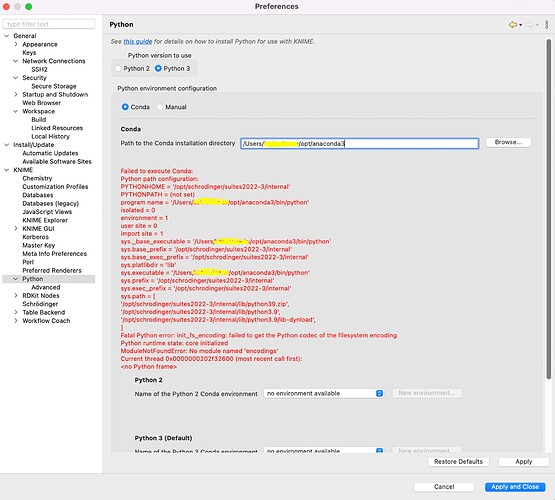Choose Manual environment configuration

160,107
